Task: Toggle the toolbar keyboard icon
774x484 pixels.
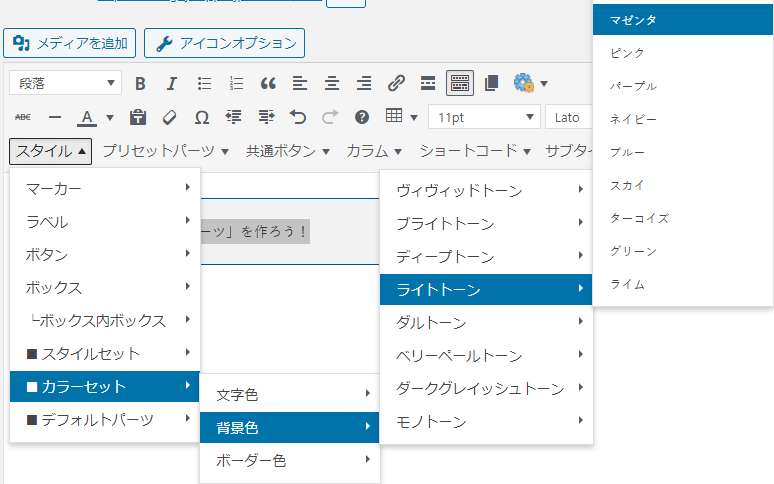Action: click(x=460, y=83)
